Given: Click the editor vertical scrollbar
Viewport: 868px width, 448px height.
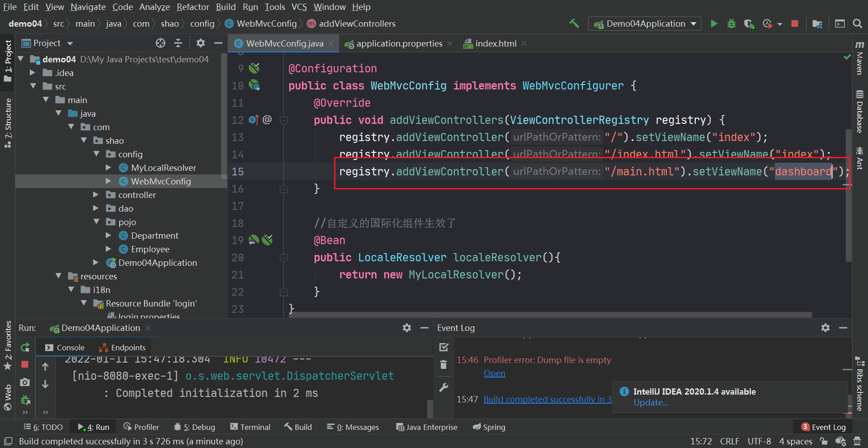Looking at the screenshot, I should pos(849,194).
